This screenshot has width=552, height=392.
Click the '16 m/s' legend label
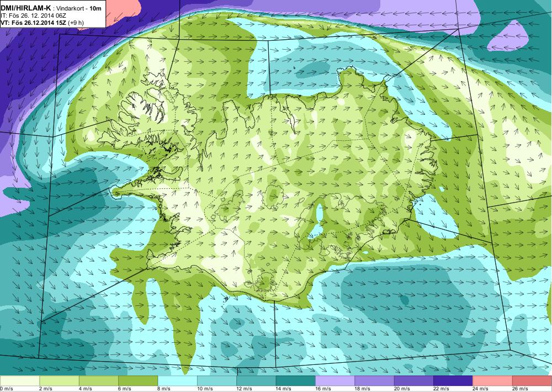pos(323,389)
